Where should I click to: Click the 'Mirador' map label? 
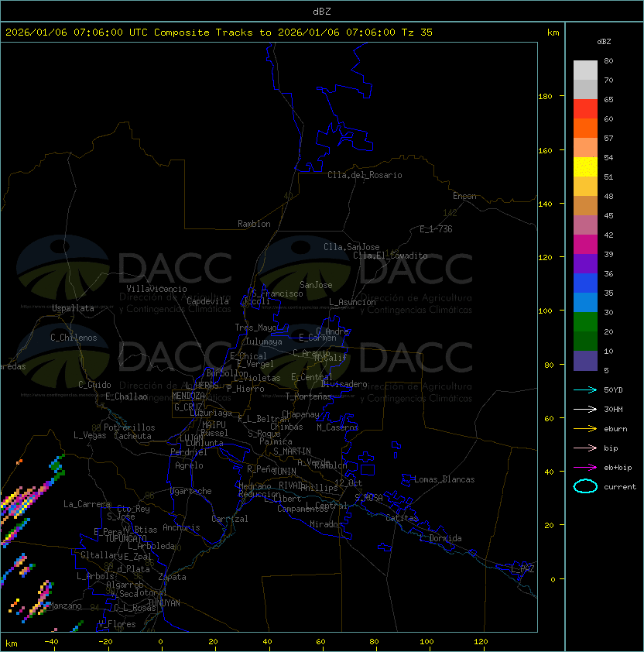(x=327, y=524)
